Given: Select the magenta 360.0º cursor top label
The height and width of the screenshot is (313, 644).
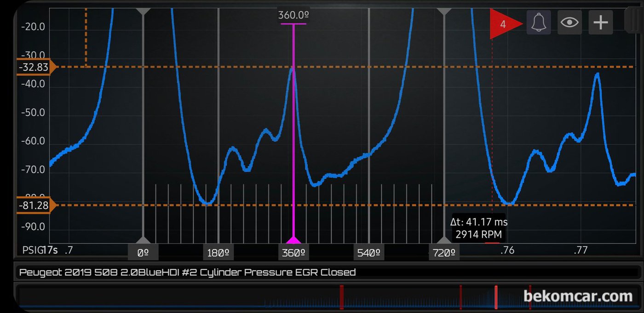Looking at the screenshot, I should click(293, 15).
